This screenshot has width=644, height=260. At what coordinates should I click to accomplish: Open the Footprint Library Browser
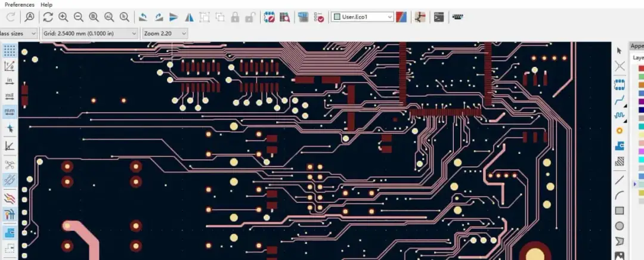tap(284, 17)
